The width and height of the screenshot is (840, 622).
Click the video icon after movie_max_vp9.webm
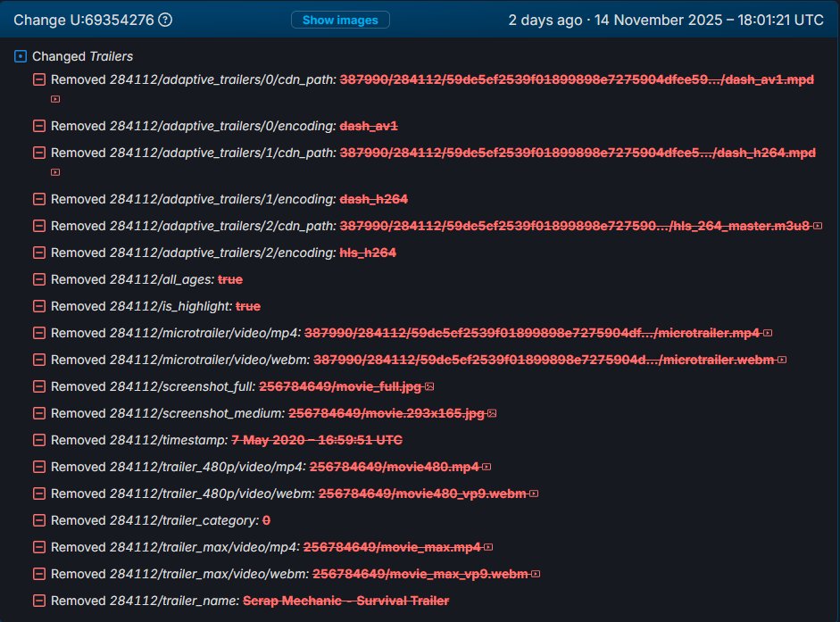pyautogui.click(x=536, y=575)
